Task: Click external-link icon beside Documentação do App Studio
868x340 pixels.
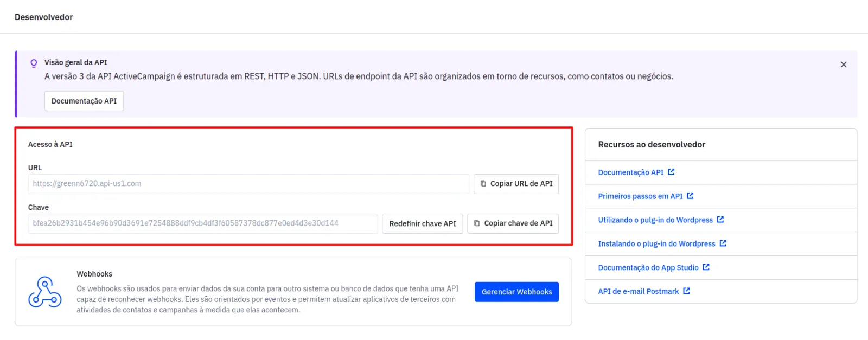Action: click(706, 267)
